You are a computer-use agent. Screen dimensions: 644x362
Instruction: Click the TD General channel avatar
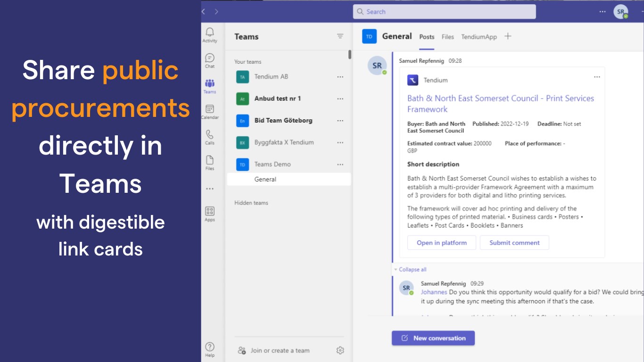tap(370, 36)
